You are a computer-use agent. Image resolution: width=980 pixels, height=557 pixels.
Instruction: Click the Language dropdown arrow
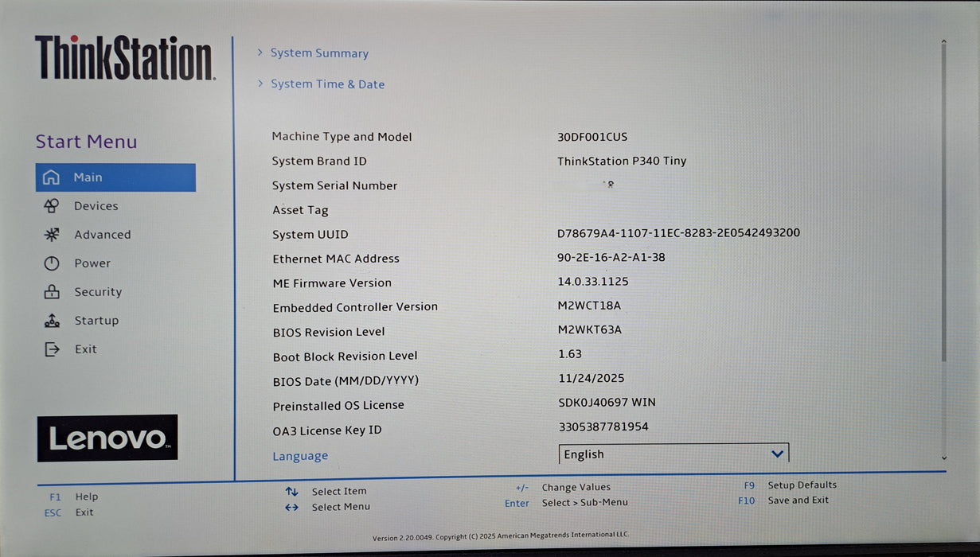click(x=778, y=454)
